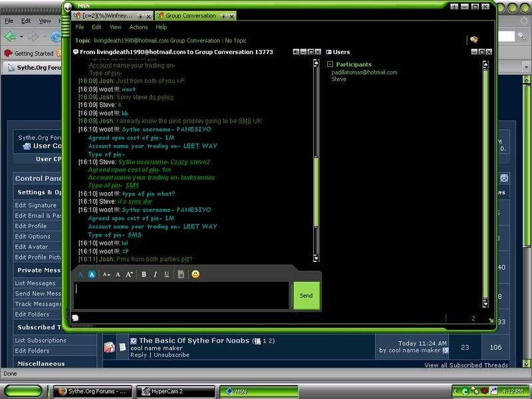Open Edit Profile in forum control panel
532x399 pixels.
click(31, 226)
